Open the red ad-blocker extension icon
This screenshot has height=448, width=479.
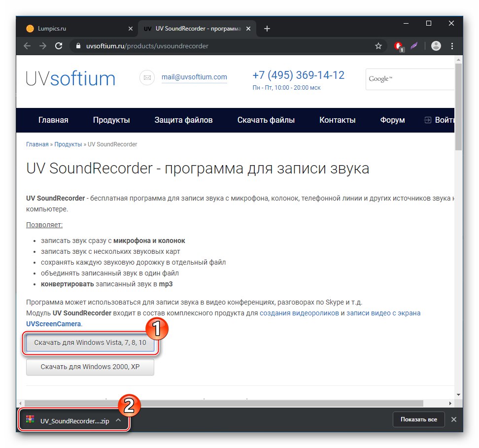tap(399, 46)
